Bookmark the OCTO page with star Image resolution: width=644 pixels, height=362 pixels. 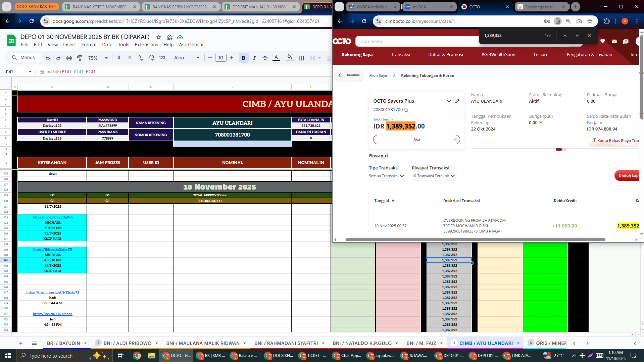tap(590, 21)
